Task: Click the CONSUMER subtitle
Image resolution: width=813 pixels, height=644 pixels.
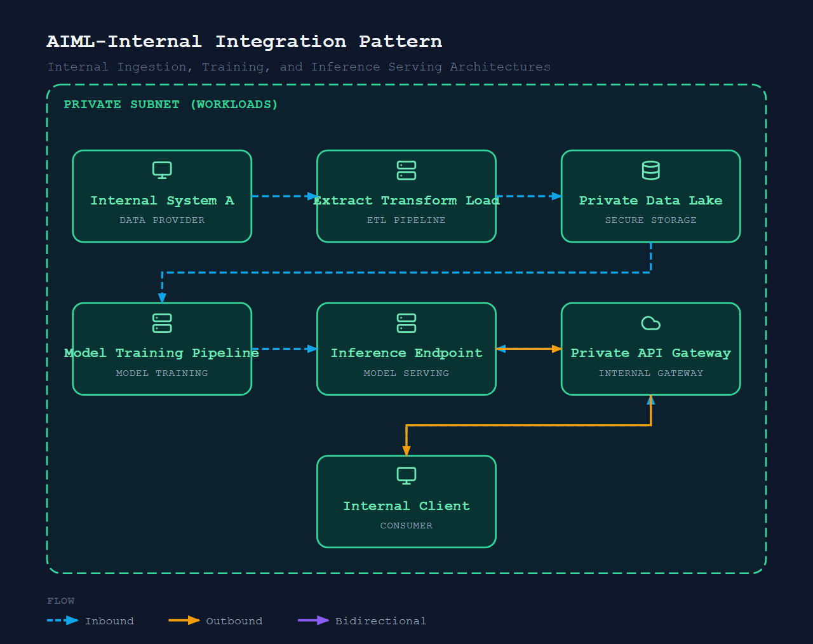Action: click(406, 526)
